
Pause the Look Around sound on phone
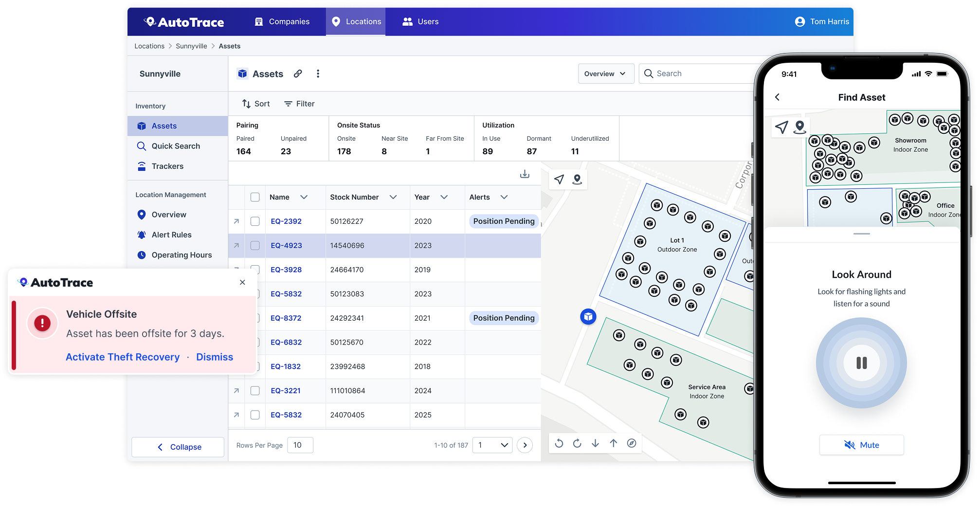[861, 363]
